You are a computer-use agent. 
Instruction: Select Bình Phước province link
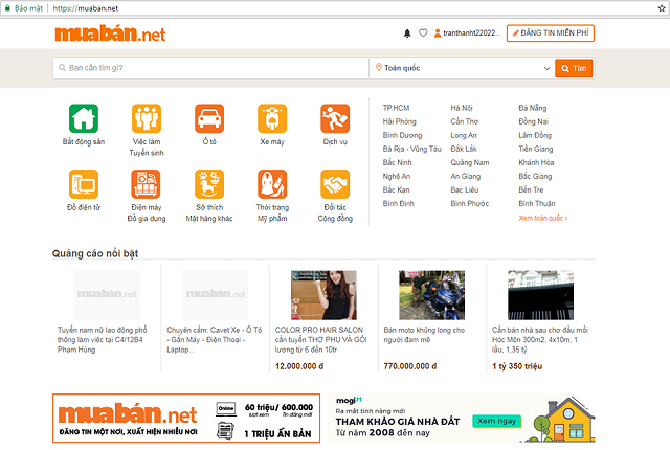[x=470, y=204]
